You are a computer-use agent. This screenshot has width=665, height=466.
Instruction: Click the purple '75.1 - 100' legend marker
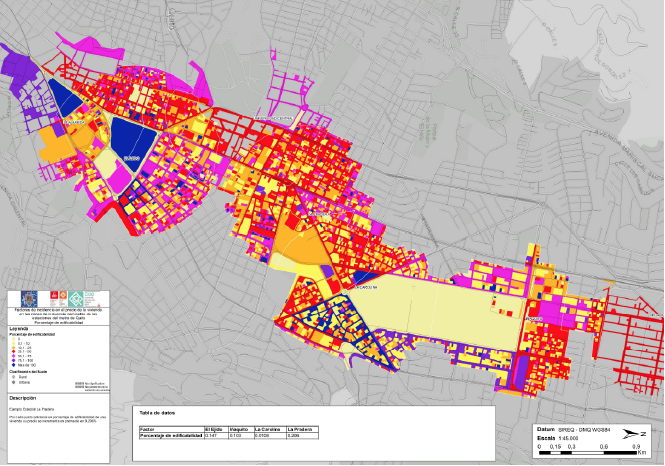pyautogui.click(x=12, y=362)
